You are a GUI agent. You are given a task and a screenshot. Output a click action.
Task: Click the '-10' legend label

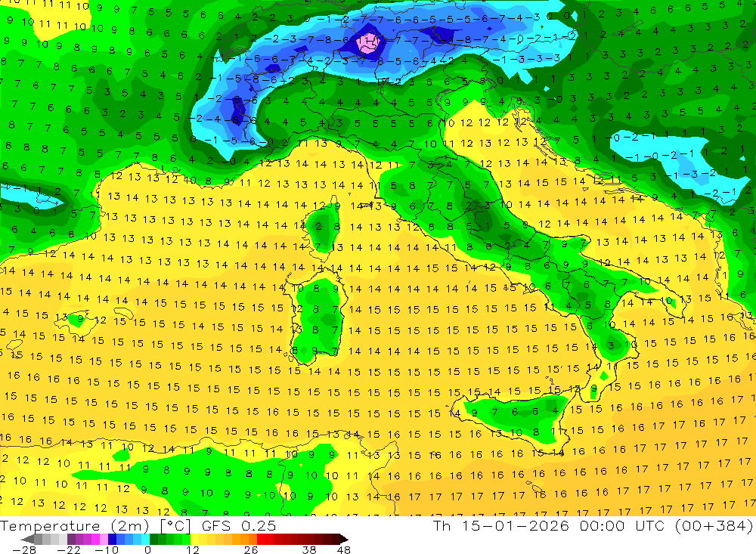click(x=106, y=549)
